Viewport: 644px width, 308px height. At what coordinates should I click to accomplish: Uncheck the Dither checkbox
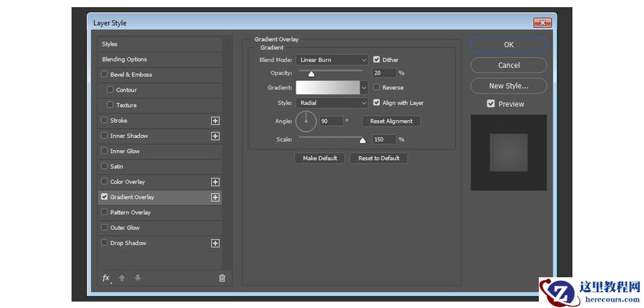tap(376, 59)
